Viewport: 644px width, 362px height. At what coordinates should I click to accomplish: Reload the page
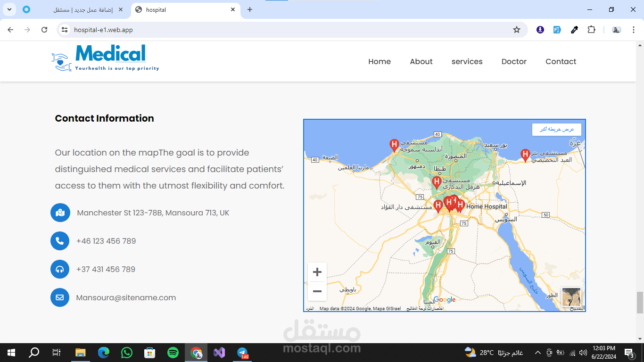(44, 30)
